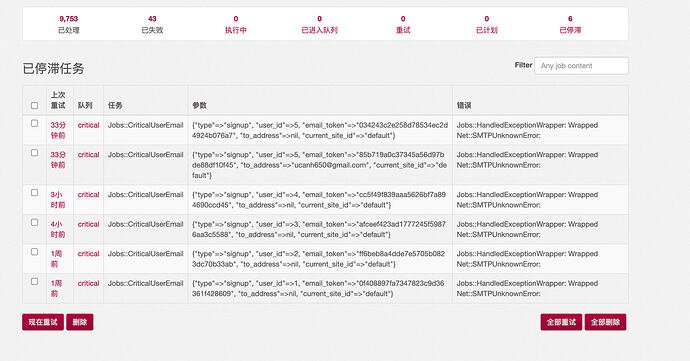This screenshot has height=361, width=690.
Task: Open 1周前 link for user_id 2 job
Action: [x=56, y=259]
